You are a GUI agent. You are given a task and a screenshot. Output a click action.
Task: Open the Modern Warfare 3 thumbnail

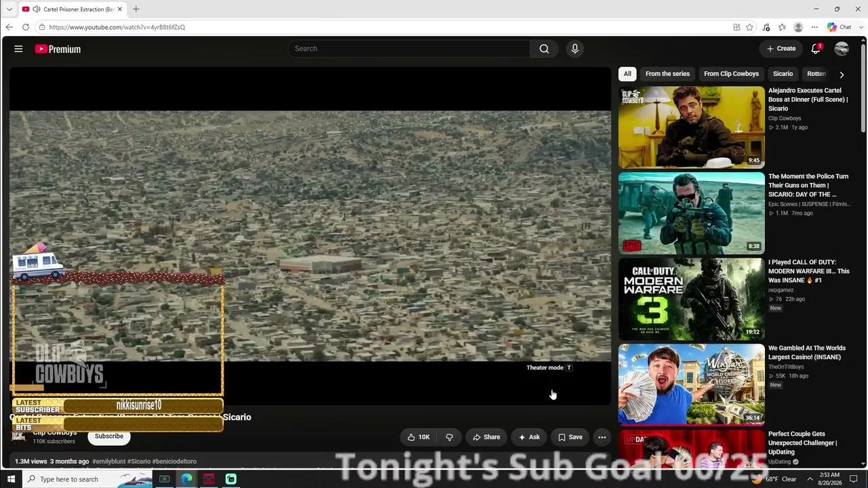[x=691, y=299]
